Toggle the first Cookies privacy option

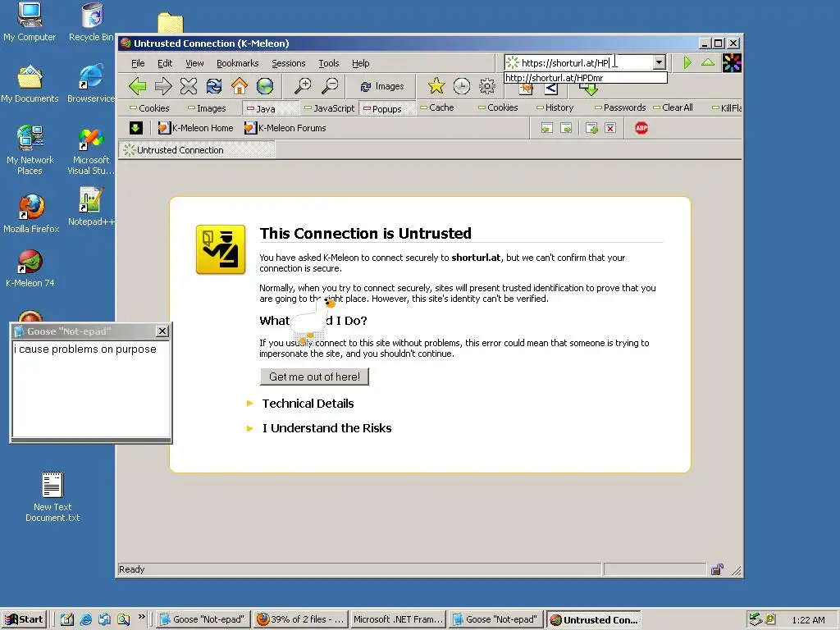(x=149, y=108)
